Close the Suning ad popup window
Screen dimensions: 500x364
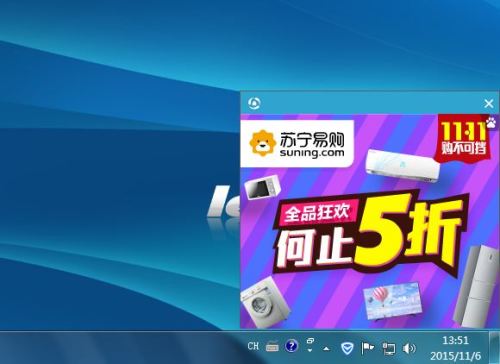489,104
